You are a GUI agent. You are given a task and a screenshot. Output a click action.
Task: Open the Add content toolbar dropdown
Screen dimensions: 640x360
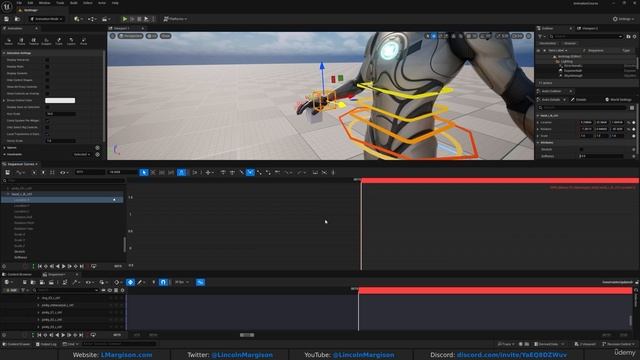pyautogui.click(x=77, y=19)
